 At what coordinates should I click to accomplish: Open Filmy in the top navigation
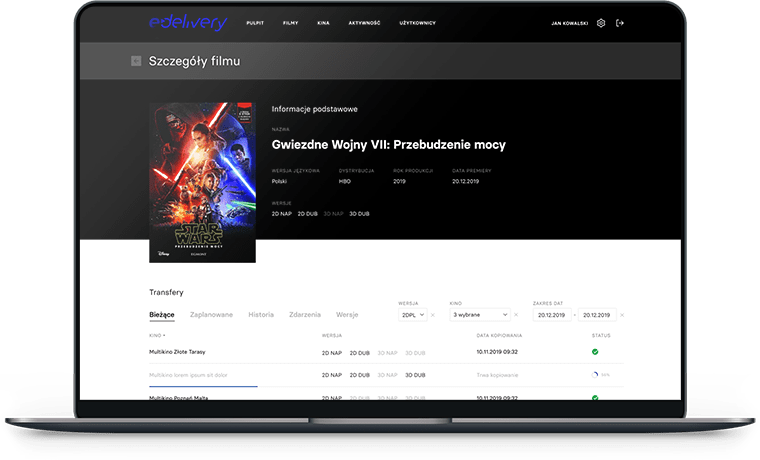290,23
